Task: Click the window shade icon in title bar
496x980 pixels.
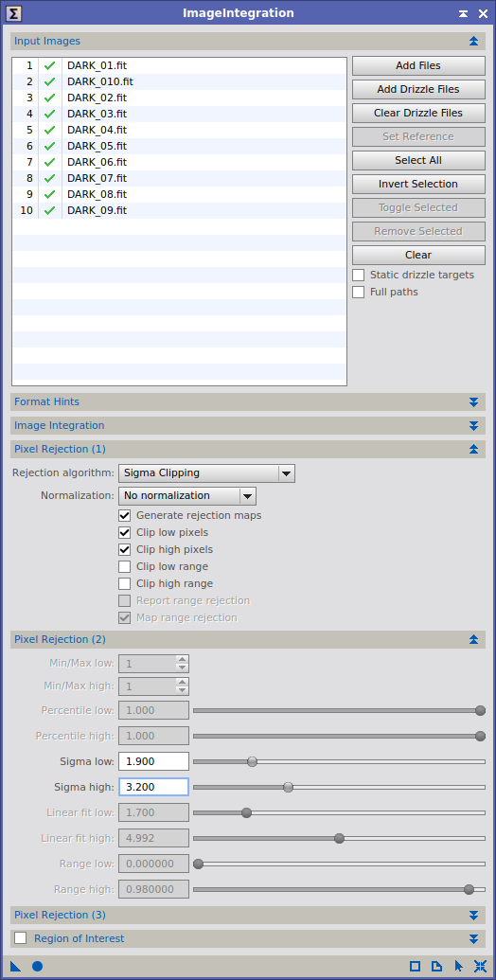Action: [463, 14]
